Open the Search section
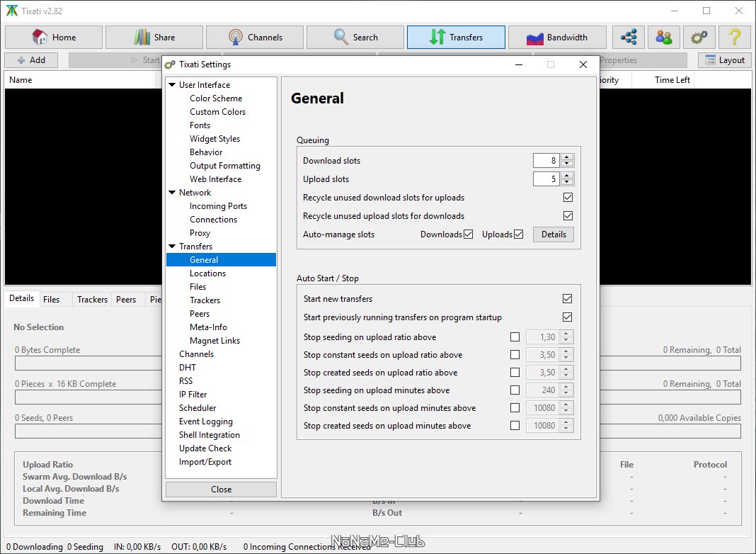Image resolution: width=756 pixels, height=554 pixels. coord(355,37)
